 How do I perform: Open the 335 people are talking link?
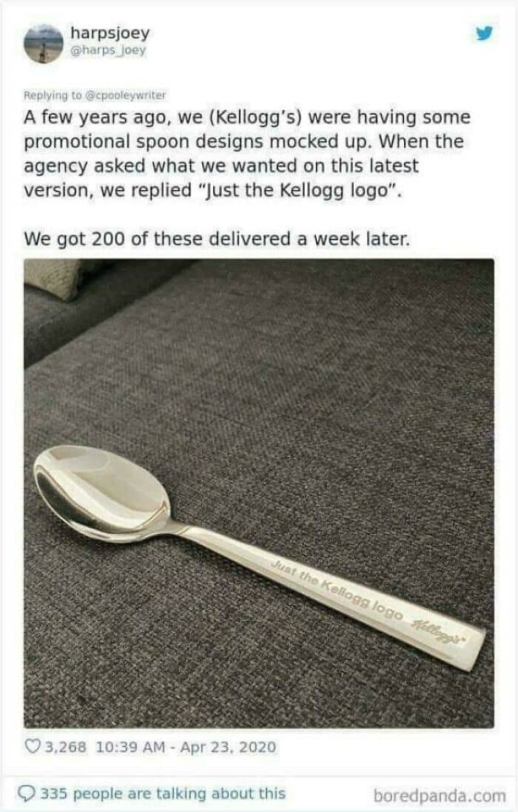point(163,793)
